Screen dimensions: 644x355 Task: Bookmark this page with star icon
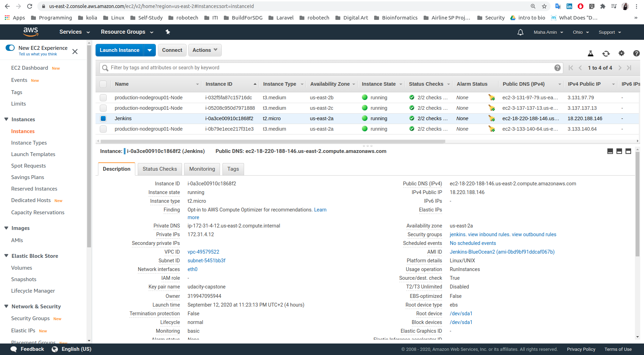click(544, 6)
